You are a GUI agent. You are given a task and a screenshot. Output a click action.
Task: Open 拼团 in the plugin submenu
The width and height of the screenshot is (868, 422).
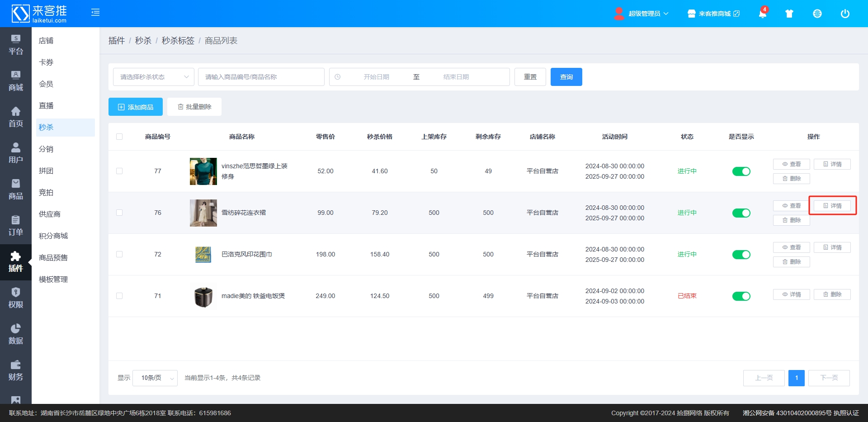point(46,171)
